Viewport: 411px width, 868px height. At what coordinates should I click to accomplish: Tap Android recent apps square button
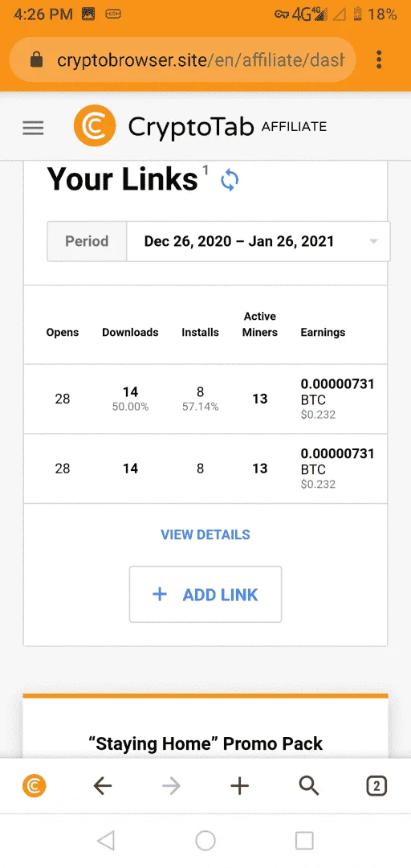click(304, 841)
